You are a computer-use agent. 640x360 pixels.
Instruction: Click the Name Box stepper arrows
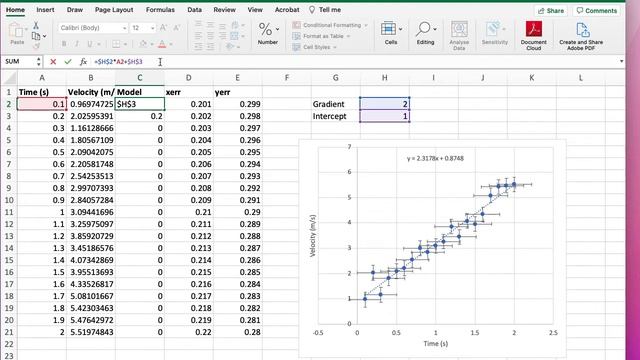pyautogui.click(x=39, y=62)
